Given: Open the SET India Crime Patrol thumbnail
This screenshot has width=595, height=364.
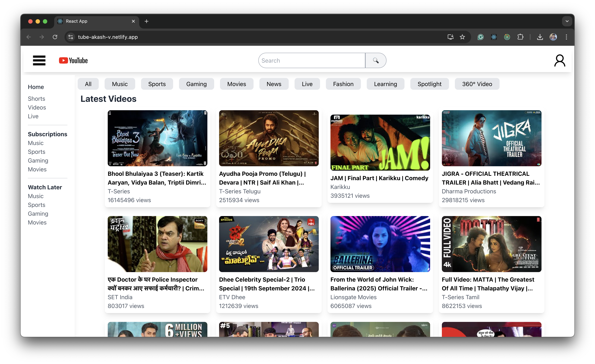Looking at the screenshot, I should [x=157, y=244].
